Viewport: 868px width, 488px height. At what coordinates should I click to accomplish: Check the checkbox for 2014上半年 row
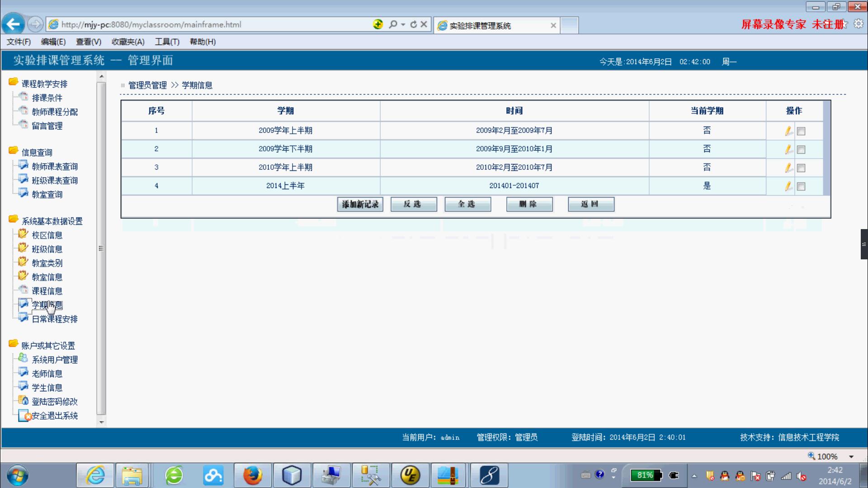[801, 187]
